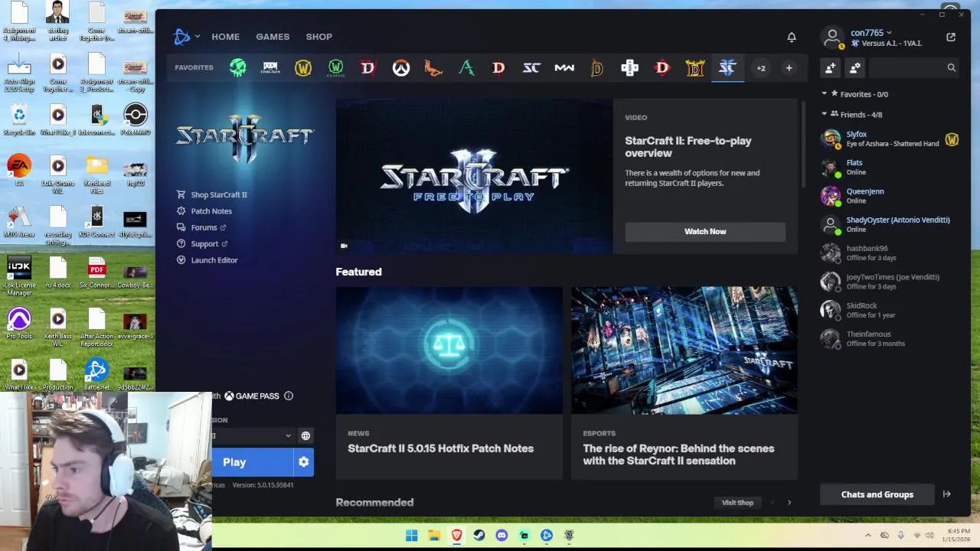Open game settings gear next to Play
This screenshot has height=551, width=980.
(304, 462)
